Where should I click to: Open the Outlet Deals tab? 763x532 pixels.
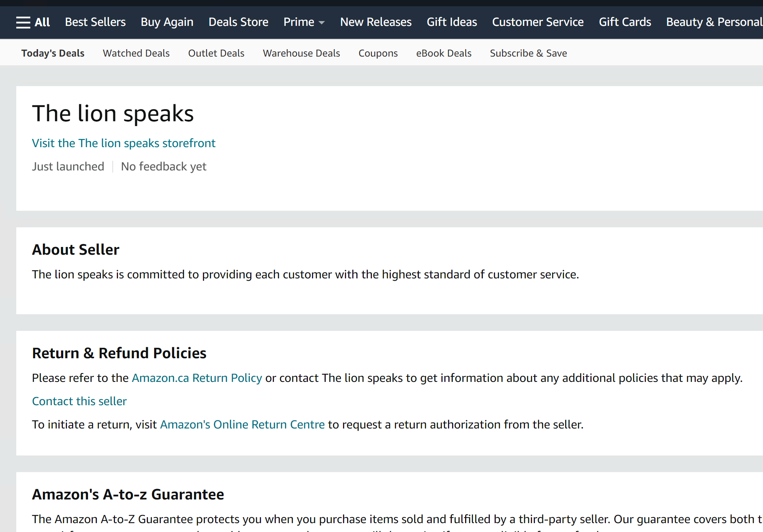tap(216, 53)
